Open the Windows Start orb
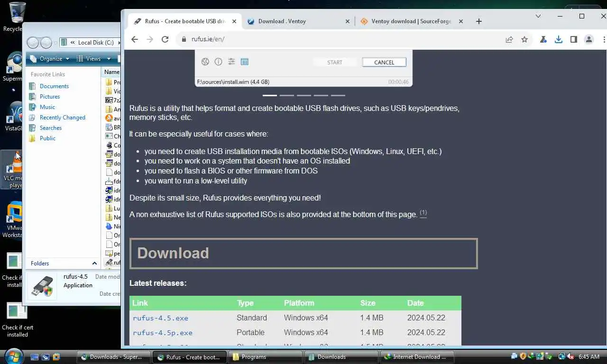This screenshot has height=364, width=607. coord(13,356)
